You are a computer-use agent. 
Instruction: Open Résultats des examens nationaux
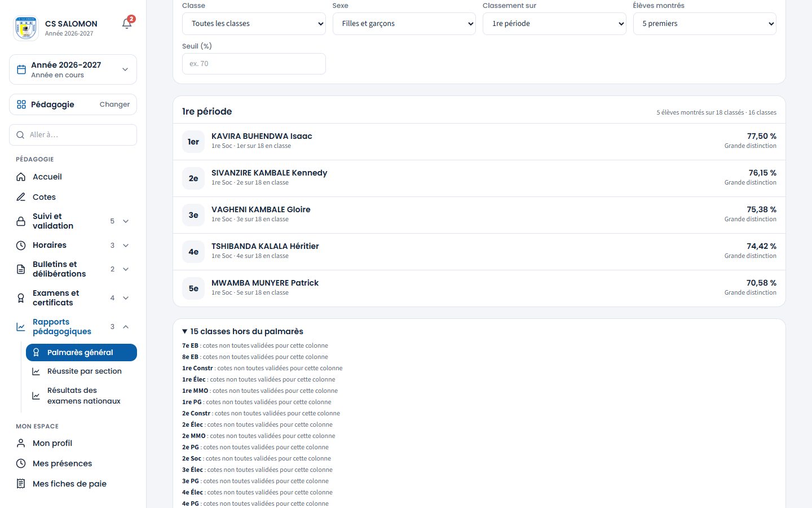pyautogui.click(x=81, y=396)
